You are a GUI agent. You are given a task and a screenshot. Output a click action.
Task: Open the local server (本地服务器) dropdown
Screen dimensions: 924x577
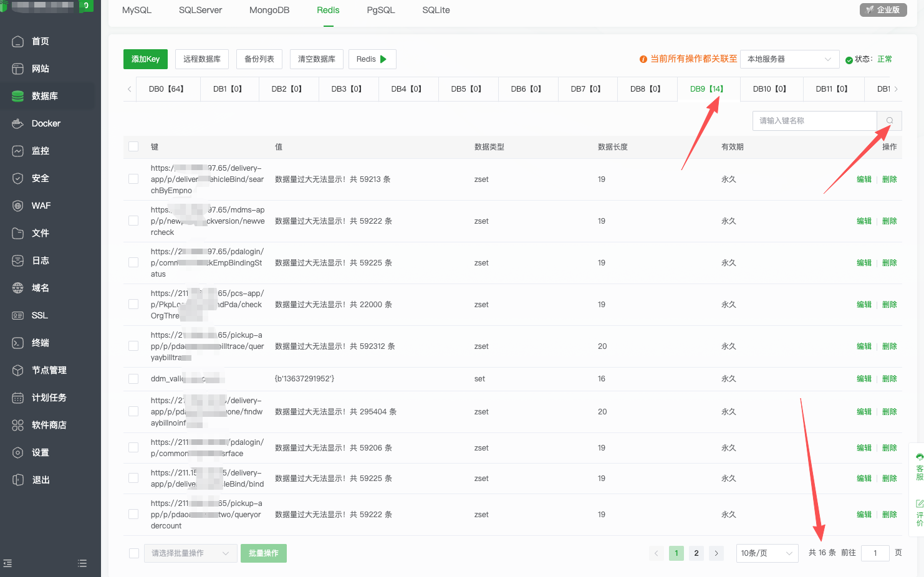[789, 59]
